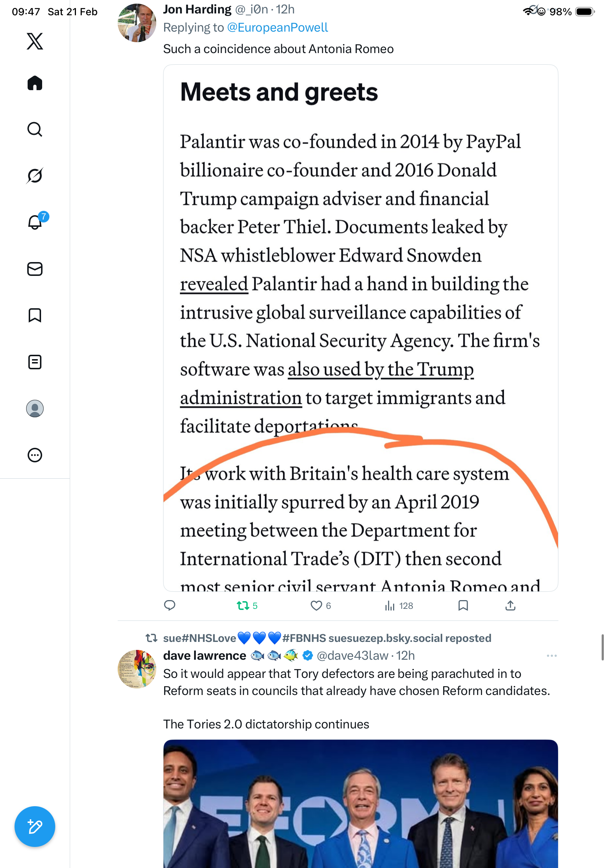Go to the Home feed icon
606x868 pixels.
[x=35, y=83]
